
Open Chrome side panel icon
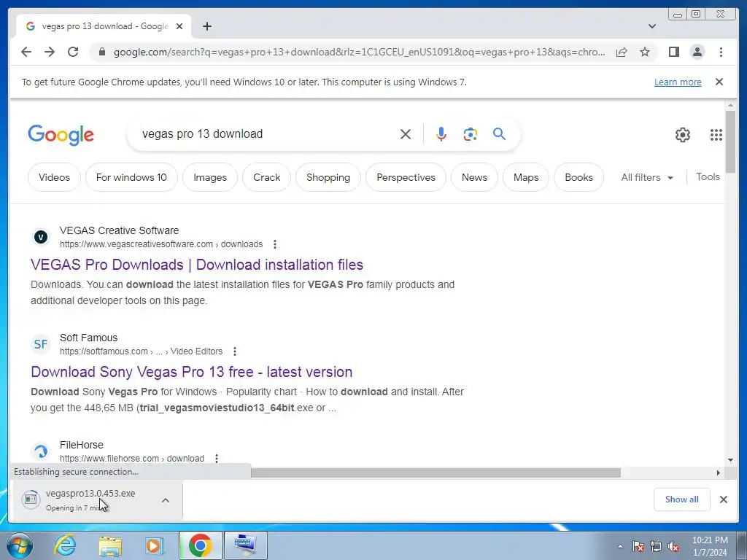(673, 52)
